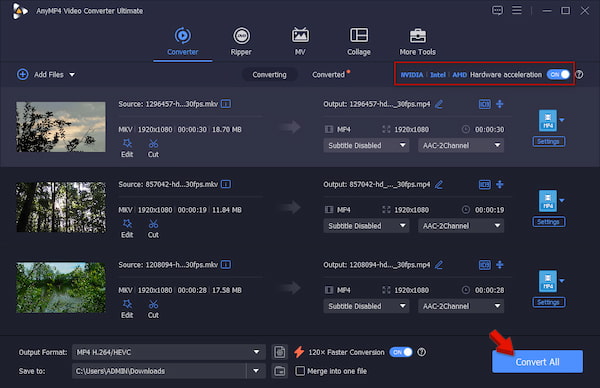The image size is (600, 388).
Task: Open Output Format MP4 H.264/HEVC dropdown
Action: point(169,352)
